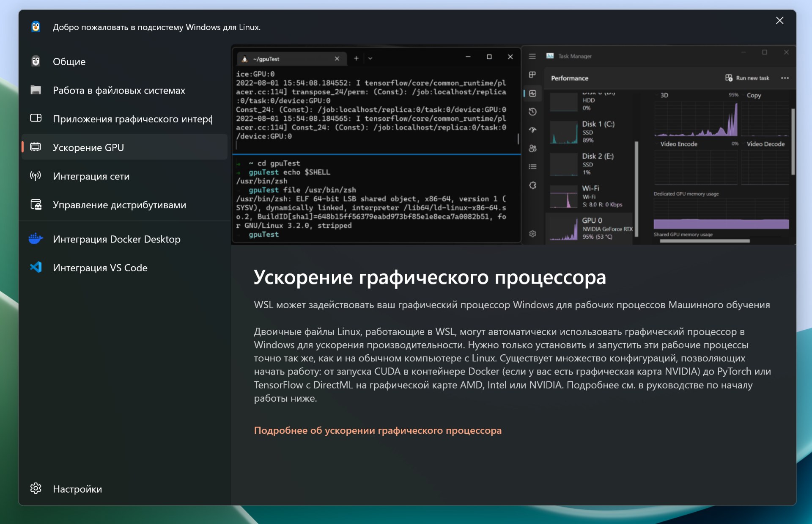Click the new terminal tab plus button

tap(356, 58)
